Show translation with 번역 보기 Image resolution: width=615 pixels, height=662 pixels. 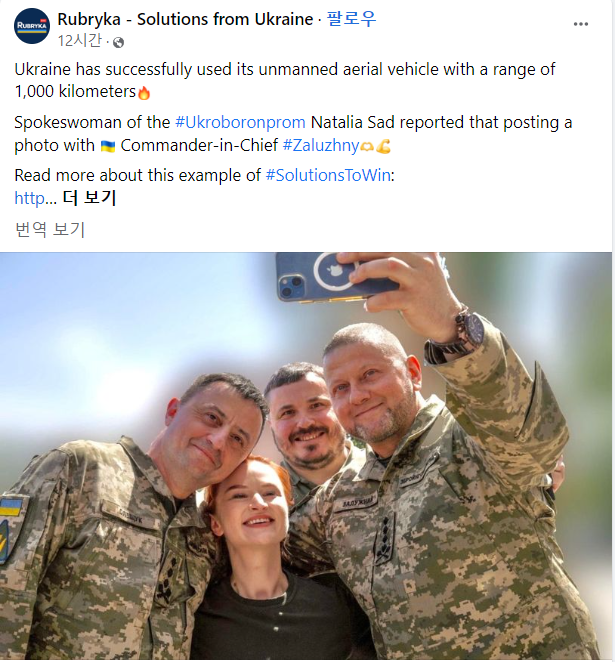50,230
